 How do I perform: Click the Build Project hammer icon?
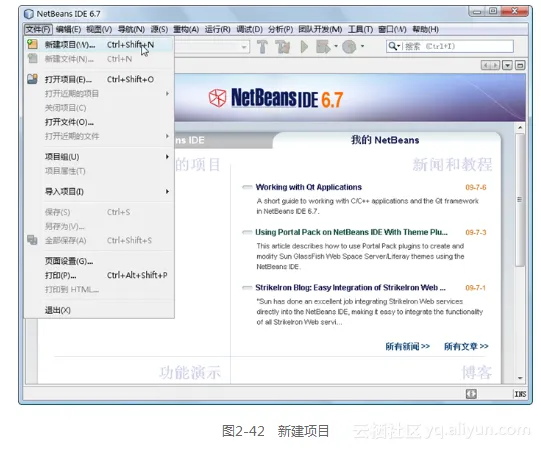click(x=263, y=47)
